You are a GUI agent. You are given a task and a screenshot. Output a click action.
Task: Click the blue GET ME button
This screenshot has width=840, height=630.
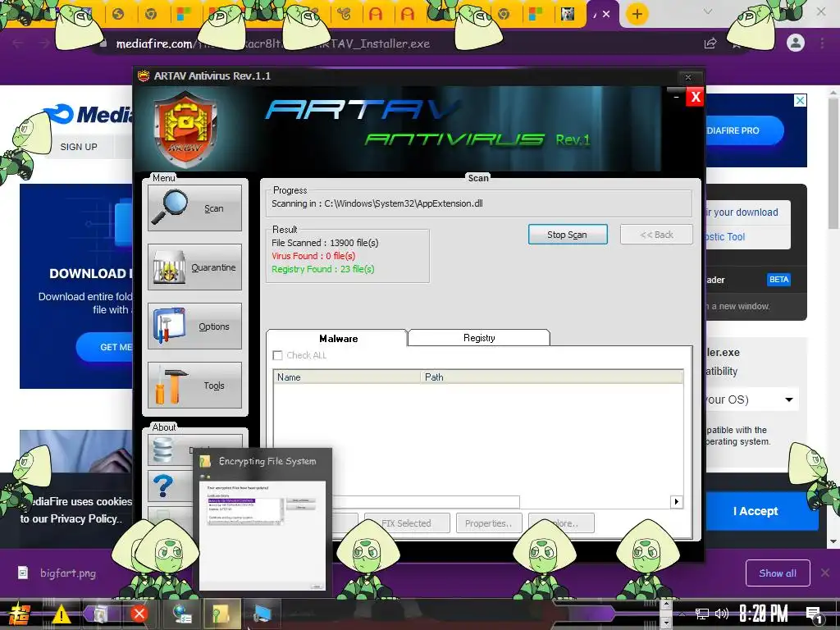(x=104, y=347)
